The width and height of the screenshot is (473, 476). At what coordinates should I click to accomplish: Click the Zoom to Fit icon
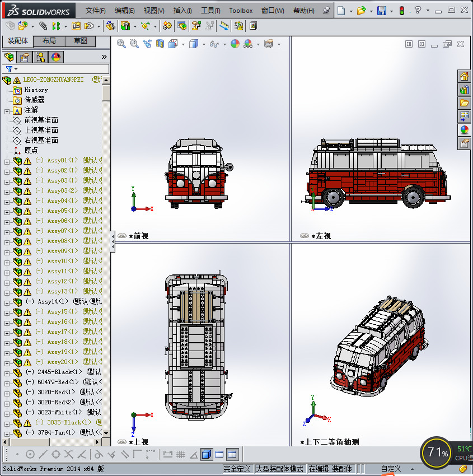[x=121, y=44]
